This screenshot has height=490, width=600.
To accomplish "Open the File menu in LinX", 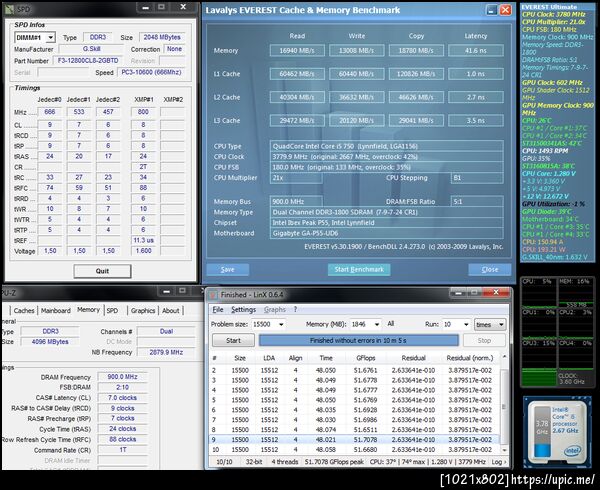I will pos(218,309).
